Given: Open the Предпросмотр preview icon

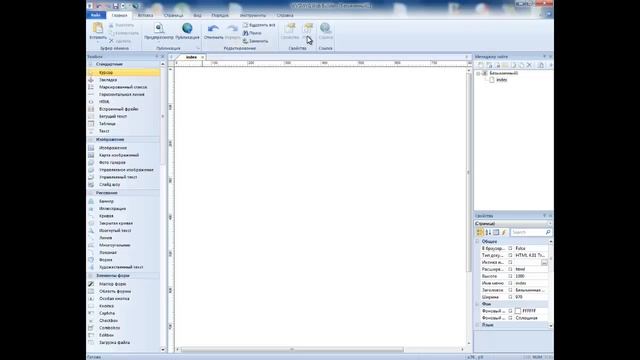Looking at the screenshot, I should point(159,28).
